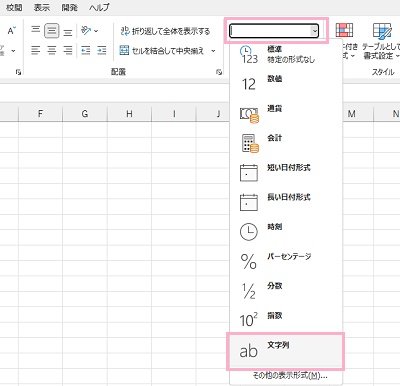Open the 開発 ribbon tab
This screenshot has width=400, height=386.
69,7
